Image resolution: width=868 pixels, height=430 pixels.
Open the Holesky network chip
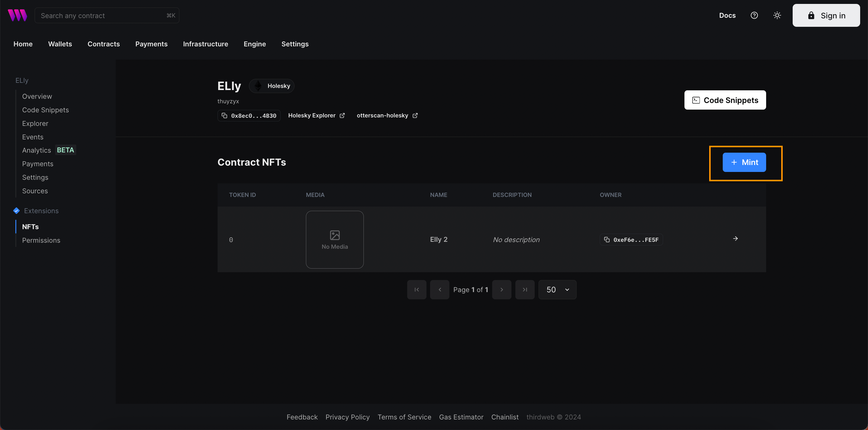pos(272,86)
